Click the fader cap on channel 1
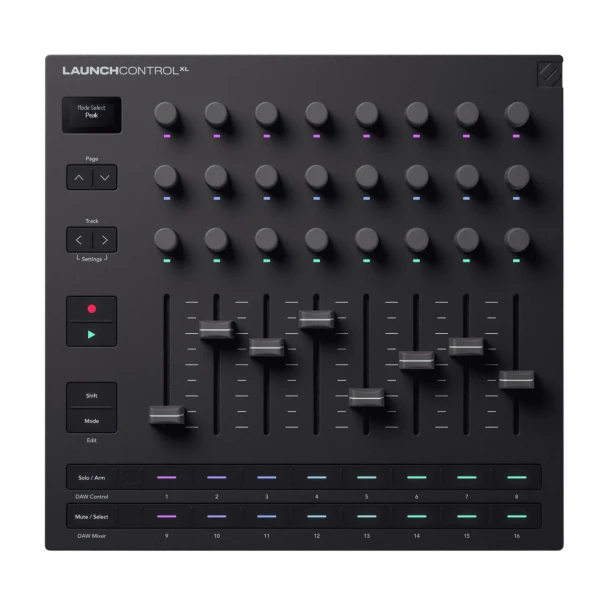This screenshot has width=608, height=608. (x=167, y=415)
